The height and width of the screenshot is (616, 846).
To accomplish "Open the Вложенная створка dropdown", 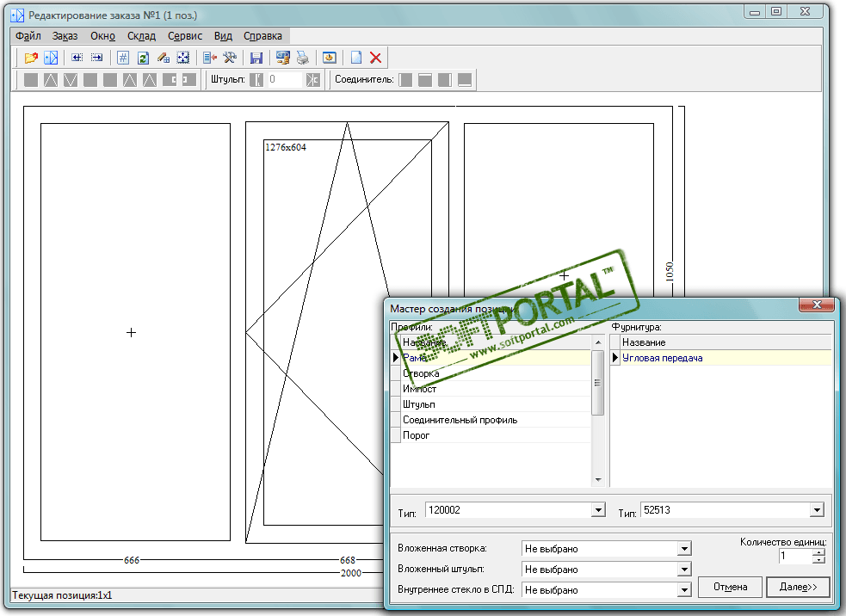I will 684,549.
